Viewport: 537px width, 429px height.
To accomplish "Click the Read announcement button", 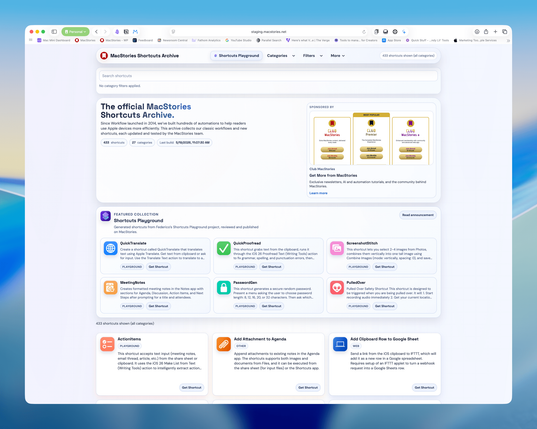I will [418, 215].
